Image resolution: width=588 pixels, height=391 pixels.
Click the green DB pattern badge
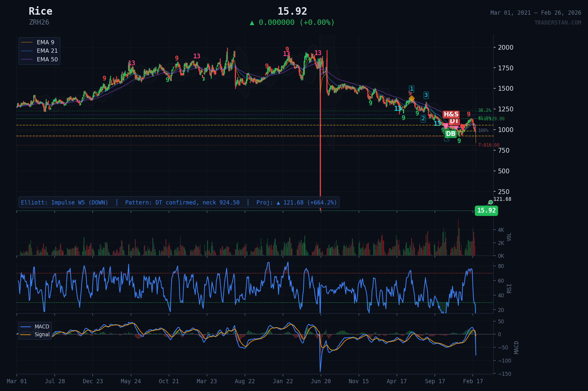[450, 134]
